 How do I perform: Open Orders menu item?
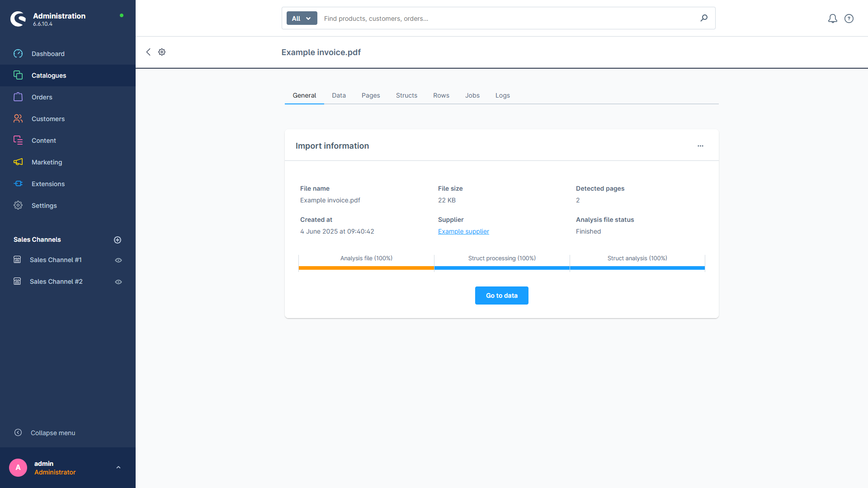pyautogui.click(x=68, y=97)
